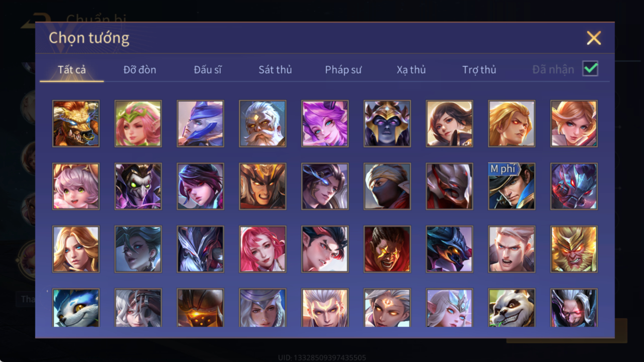644x362 pixels.
Task: Filter by Pháp sư tab
Action: tap(343, 70)
